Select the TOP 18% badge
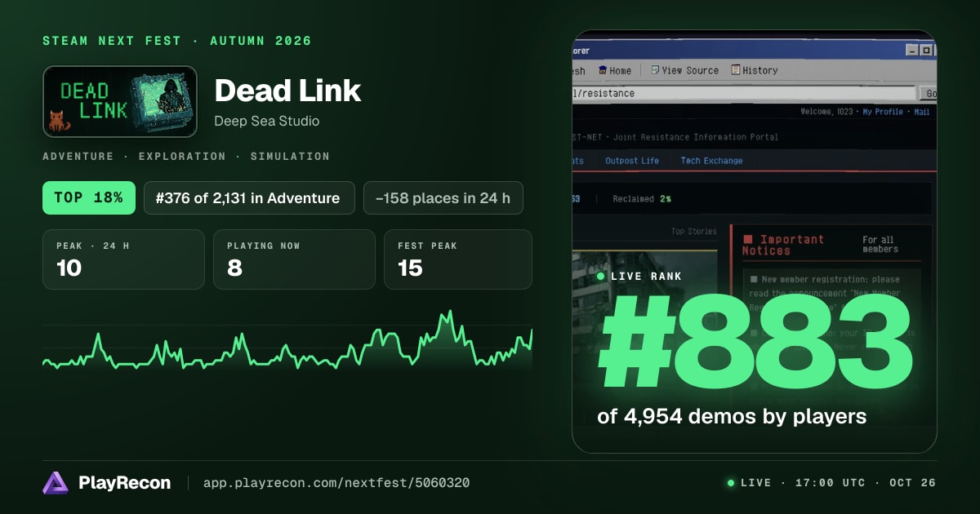 89,197
